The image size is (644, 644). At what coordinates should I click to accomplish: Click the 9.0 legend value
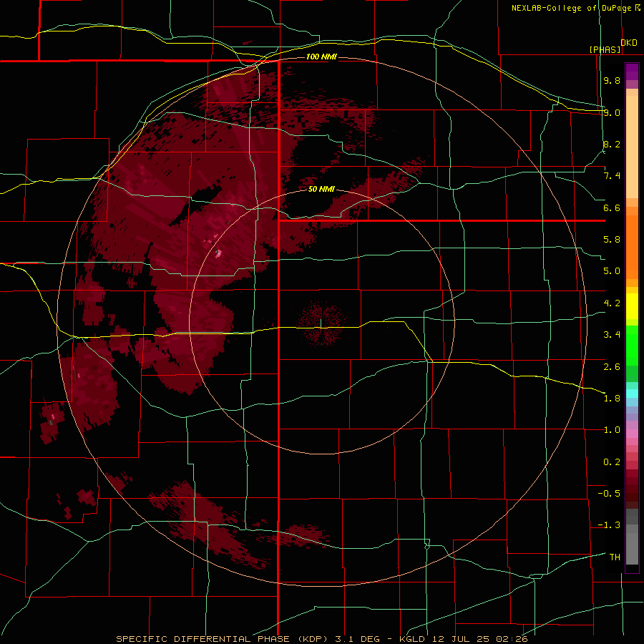612,112
